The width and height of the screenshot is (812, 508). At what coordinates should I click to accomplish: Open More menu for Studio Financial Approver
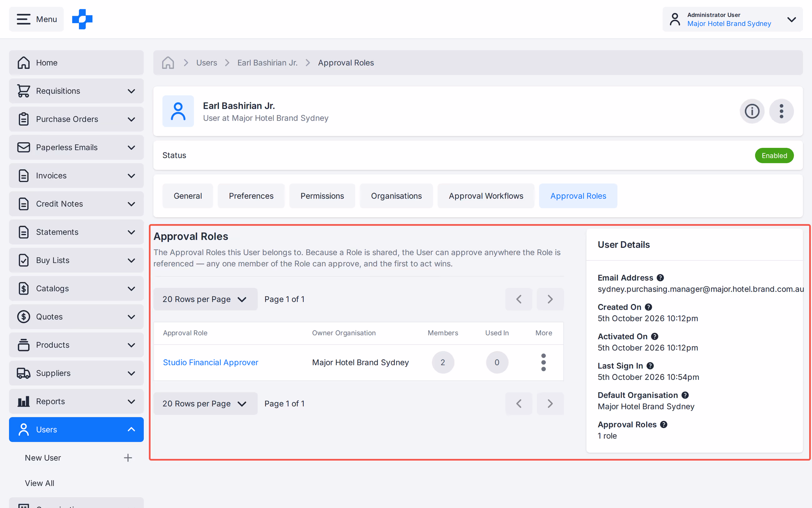point(543,363)
